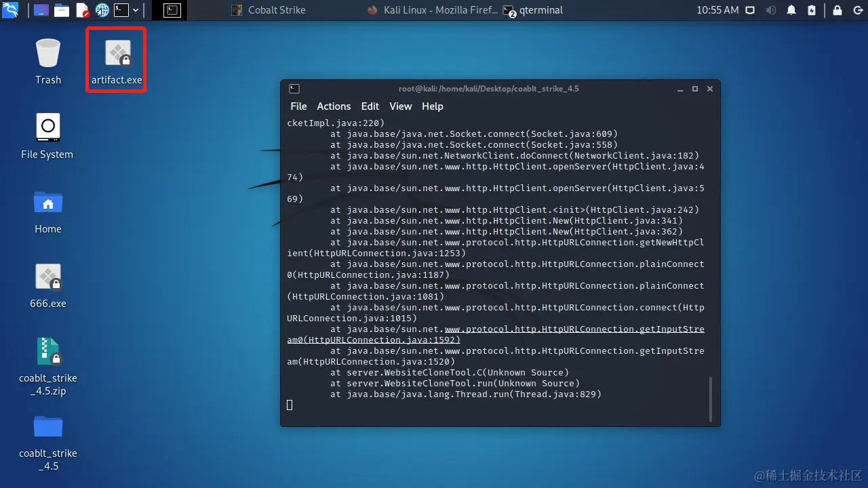Image resolution: width=868 pixels, height=488 pixels.
Task: Click the "HttpClient.New(HttpClient.java:341)" line
Action: 507,220
